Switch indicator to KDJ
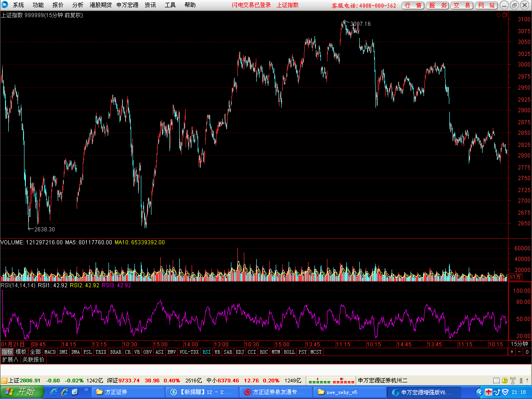Image resolution: width=532 pixels, height=399 pixels. click(240, 352)
